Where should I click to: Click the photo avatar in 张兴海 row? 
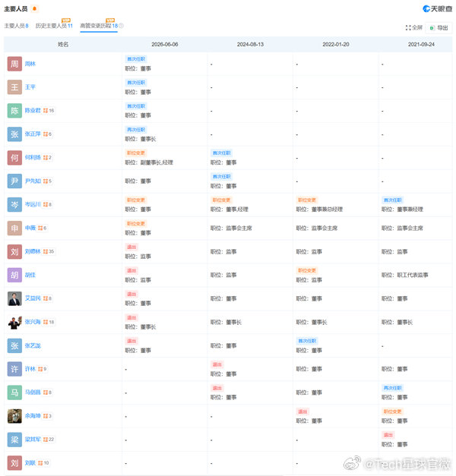tap(14, 322)
